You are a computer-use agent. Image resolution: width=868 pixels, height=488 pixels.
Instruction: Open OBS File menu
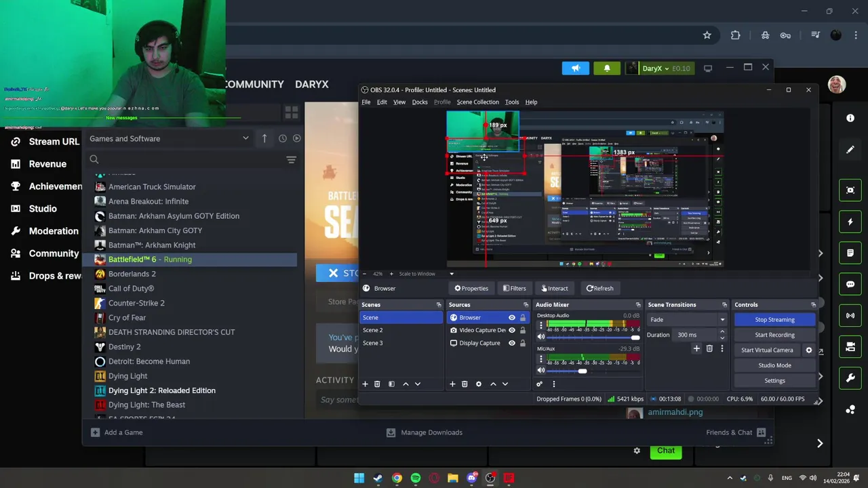pyautogui.click(x=366, y=102)
